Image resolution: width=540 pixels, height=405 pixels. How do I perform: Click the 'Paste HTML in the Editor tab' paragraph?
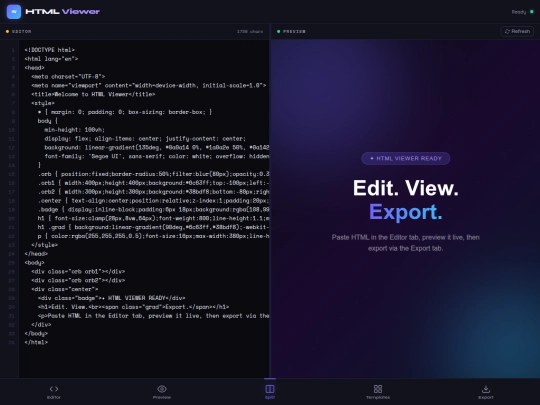pos(405,243)
